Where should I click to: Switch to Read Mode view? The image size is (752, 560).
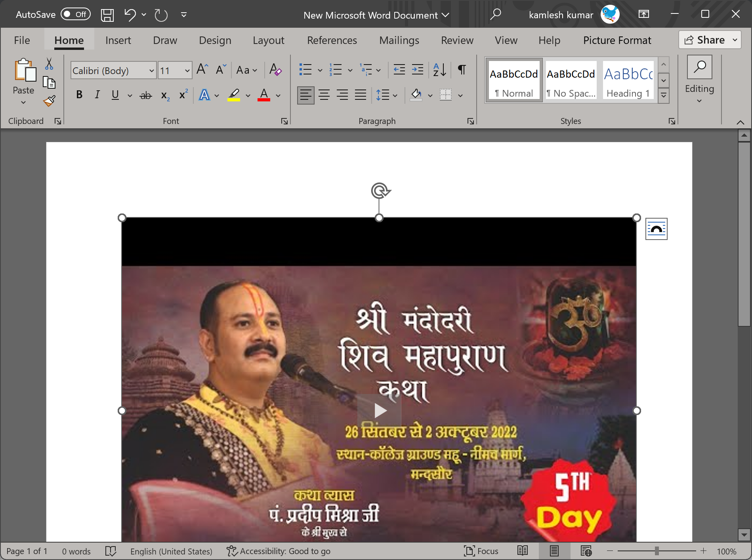pos(523,551)
